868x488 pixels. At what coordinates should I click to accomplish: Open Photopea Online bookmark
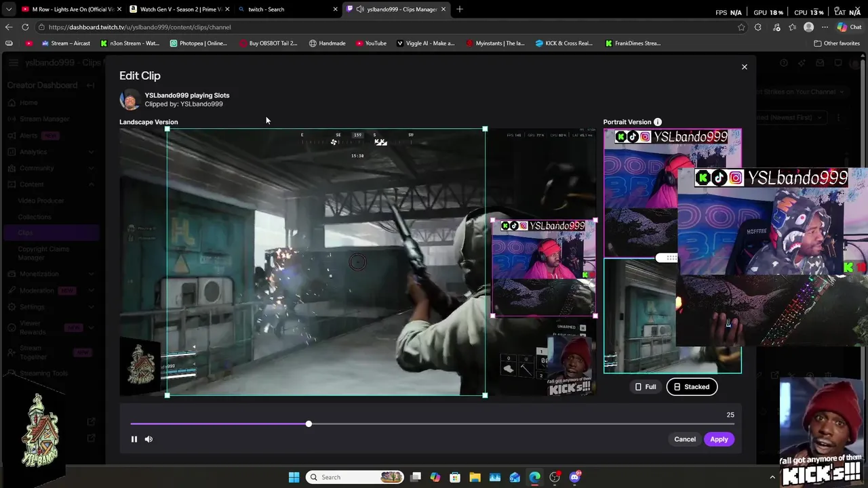pos(199,43)
